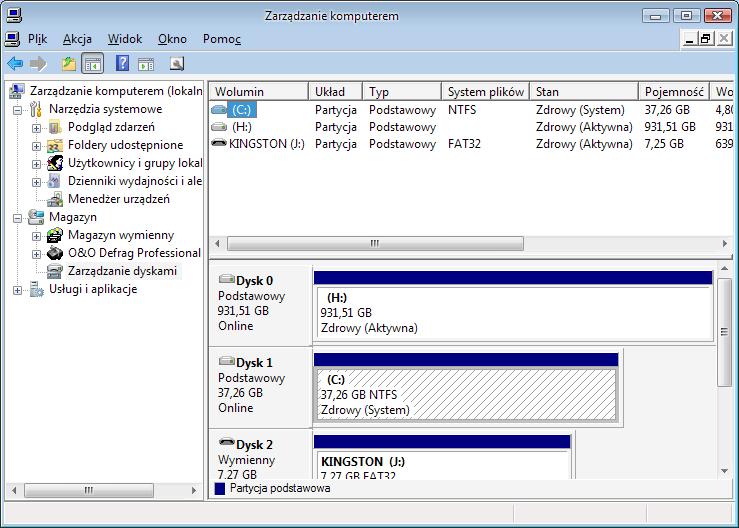
Task: Click the KINGSTON (J:) removable drive icon
Action: click(x=219, y=143)
